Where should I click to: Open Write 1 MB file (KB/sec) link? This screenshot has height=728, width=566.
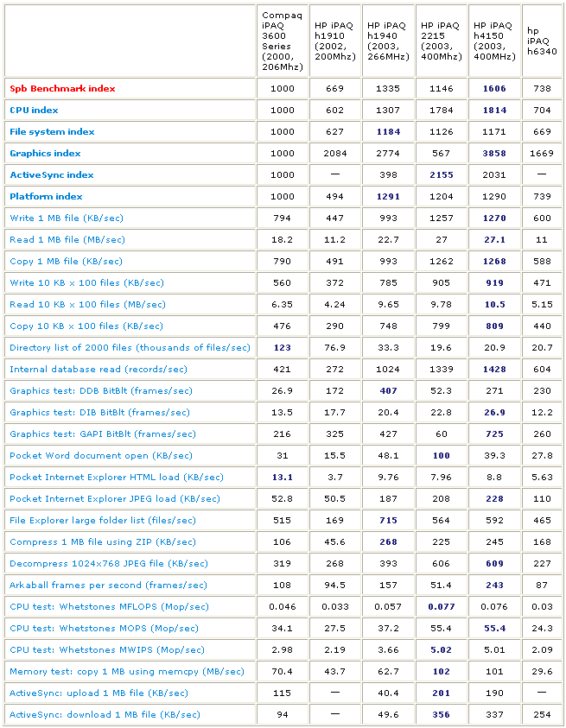[67, 218]
